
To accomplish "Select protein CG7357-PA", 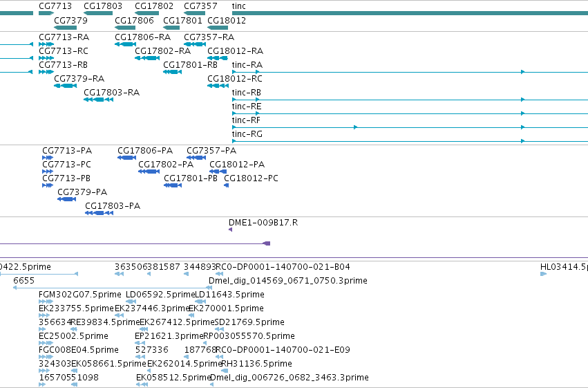I will point(211,151).
